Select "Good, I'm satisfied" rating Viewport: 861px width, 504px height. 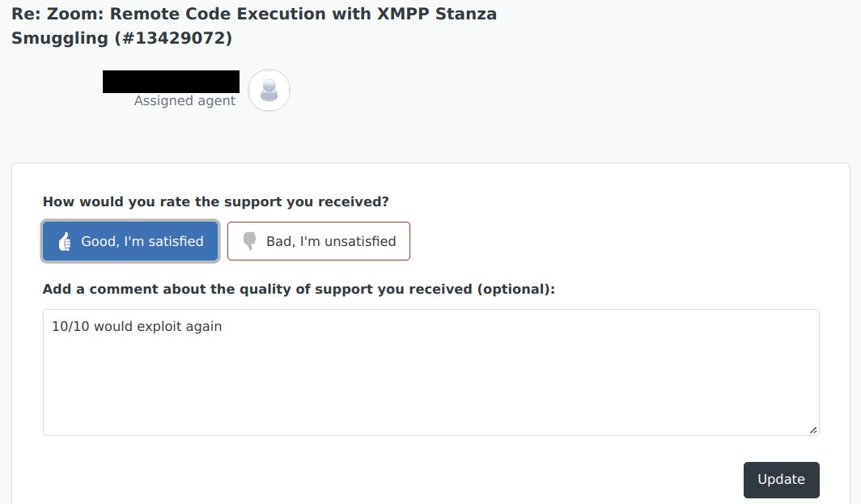130,241
